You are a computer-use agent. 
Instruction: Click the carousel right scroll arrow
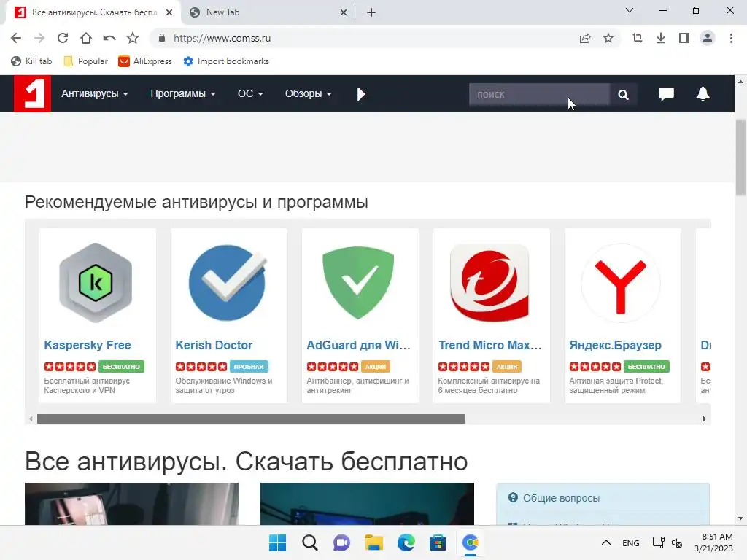coord(704,419)
